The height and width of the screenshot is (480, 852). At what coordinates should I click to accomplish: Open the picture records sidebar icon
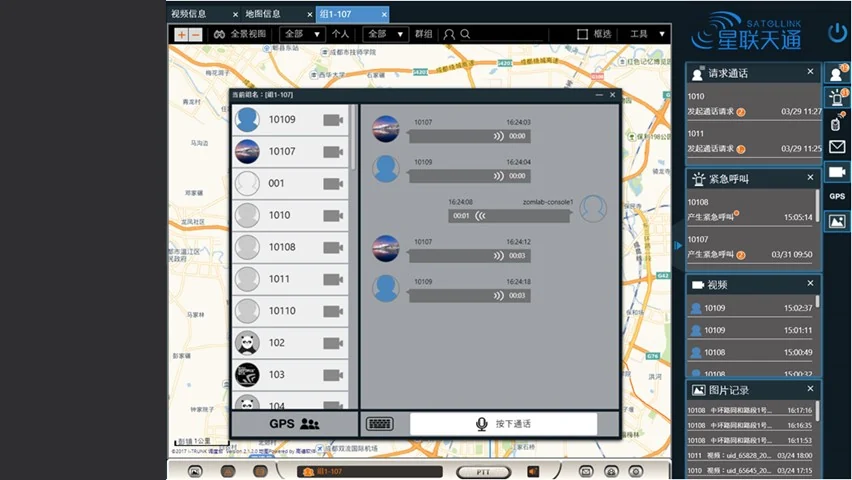pyautogui.click(x=837, y=221)
